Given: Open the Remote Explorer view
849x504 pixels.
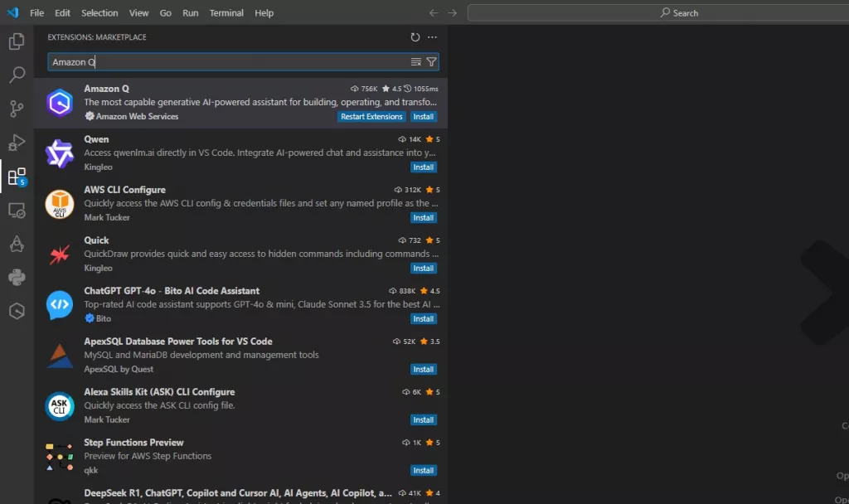Looking at the screenshot, I should (x=17, y=211).
